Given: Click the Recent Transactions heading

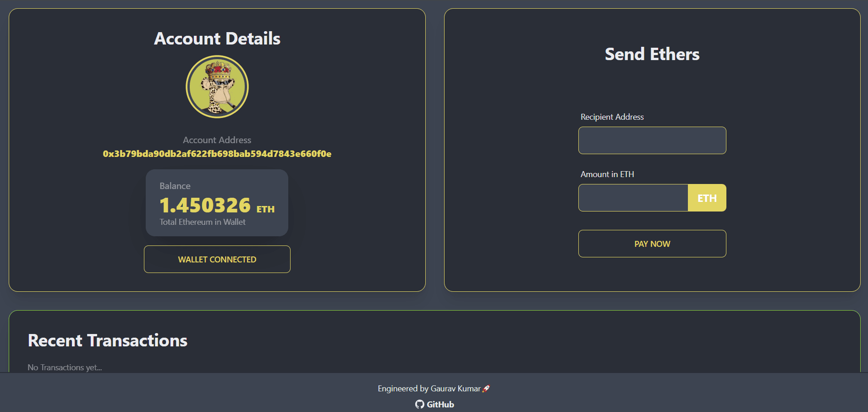Looking at the screenshot, I should (108, 340).
